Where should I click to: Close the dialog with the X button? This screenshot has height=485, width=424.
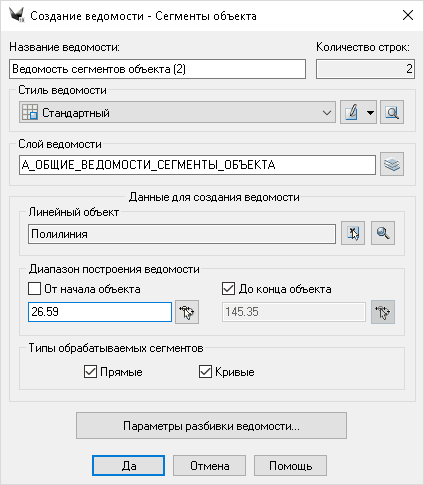click(x=408, y=15)
